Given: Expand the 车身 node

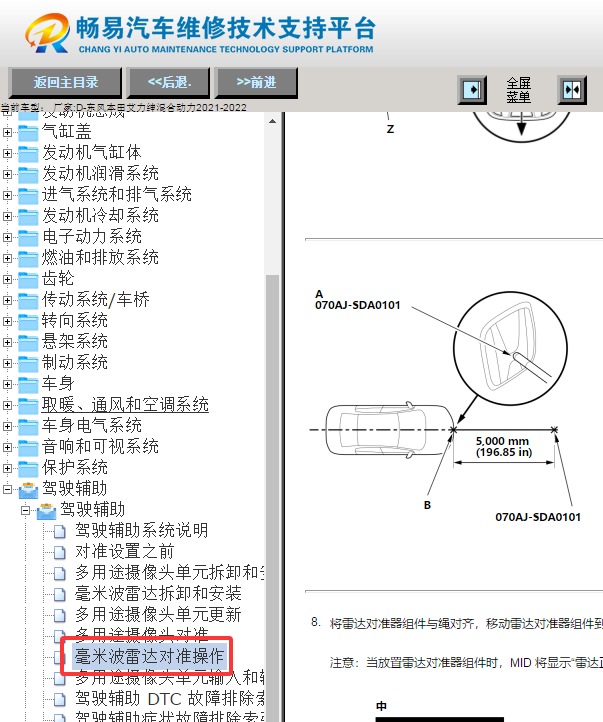Looking at the screenshot, I should click(x=7, y=384).
